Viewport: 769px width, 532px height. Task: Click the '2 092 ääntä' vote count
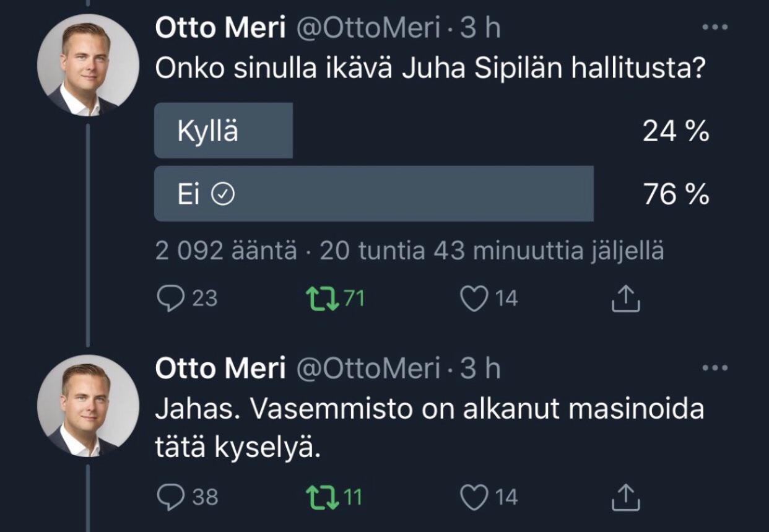(225, 251)
